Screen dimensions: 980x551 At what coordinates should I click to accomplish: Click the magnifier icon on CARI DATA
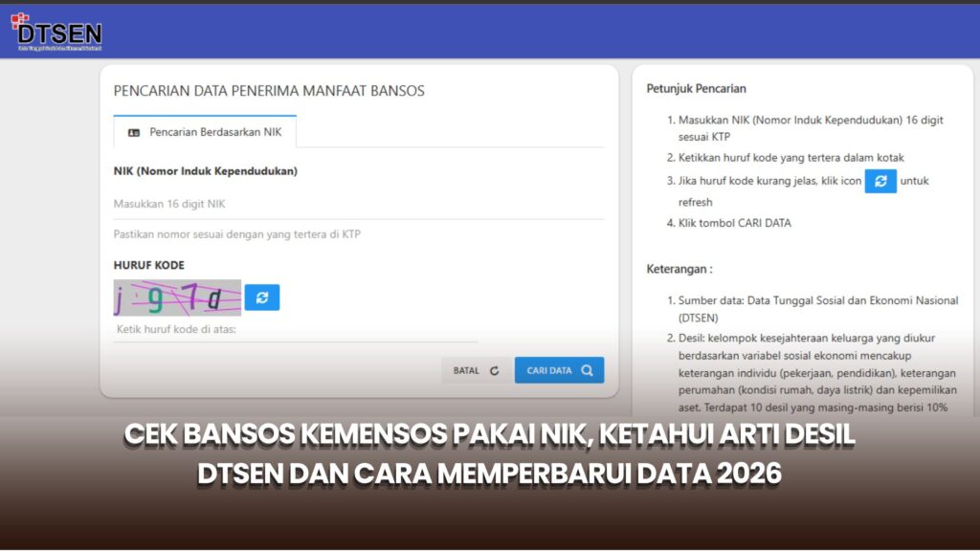pyautogui.click(x=587, y=370)
